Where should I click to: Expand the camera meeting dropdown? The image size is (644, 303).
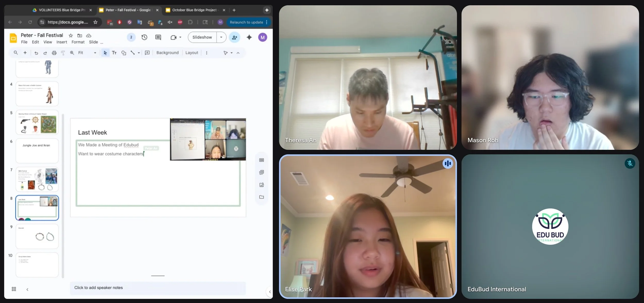(x=180, y=37)
